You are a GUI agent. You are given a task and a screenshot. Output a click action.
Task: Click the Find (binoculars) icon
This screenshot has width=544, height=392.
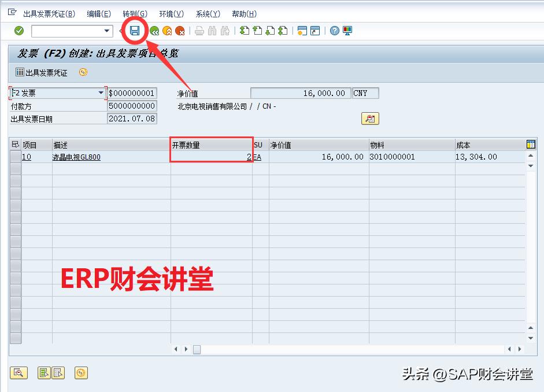pos(212,30)
